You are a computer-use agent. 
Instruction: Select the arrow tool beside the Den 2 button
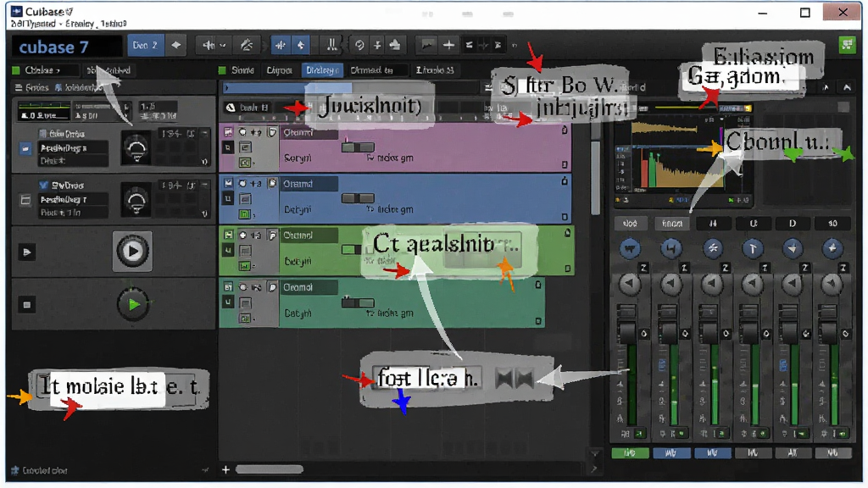pos(176,46)
